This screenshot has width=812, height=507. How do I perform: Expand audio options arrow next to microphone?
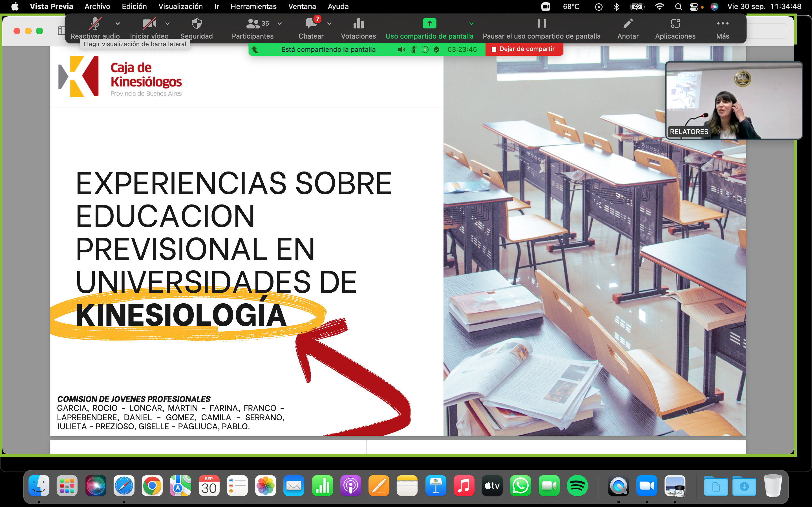pyautogui.click(x=118, y=23)
